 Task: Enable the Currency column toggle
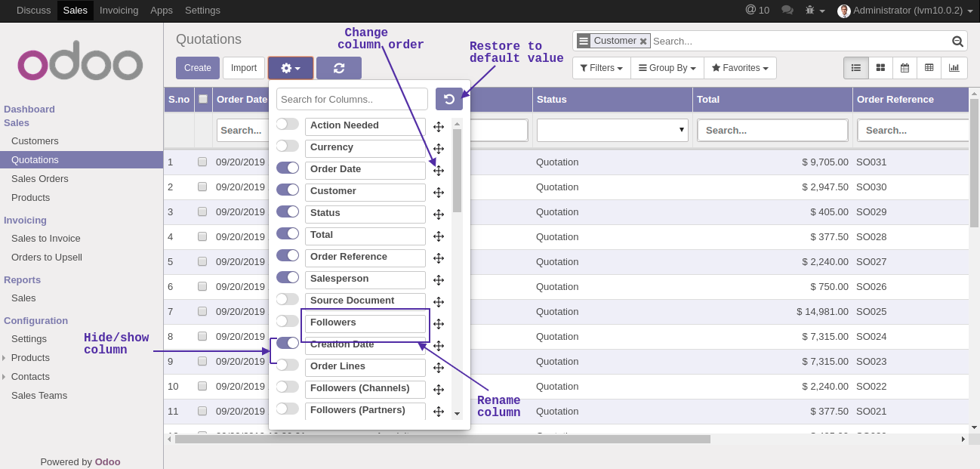(x=287, y=146)
